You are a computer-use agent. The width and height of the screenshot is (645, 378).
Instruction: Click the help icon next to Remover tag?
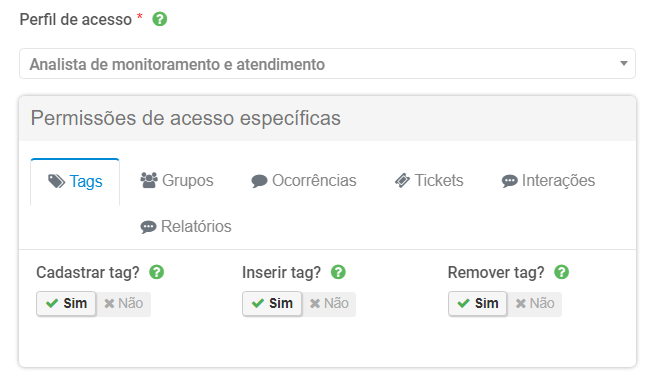[x=561, y=272]
